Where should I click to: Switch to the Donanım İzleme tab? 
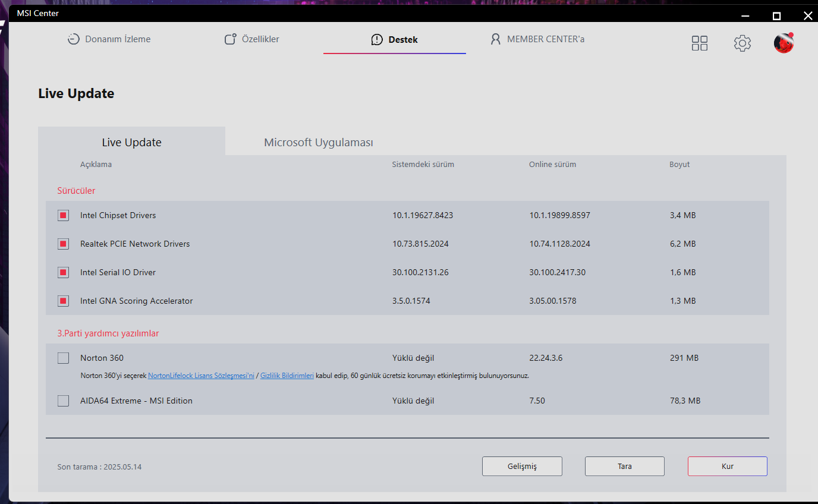[109, 39]
